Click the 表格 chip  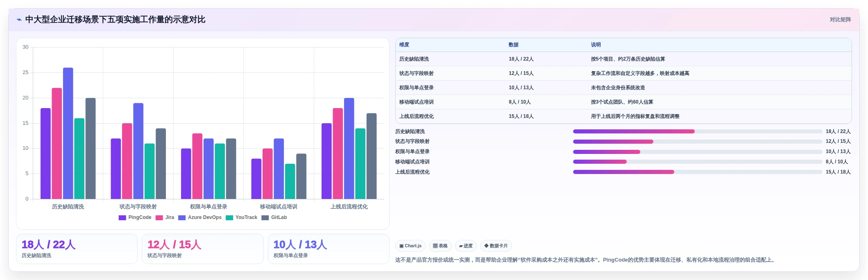point(440,246)
